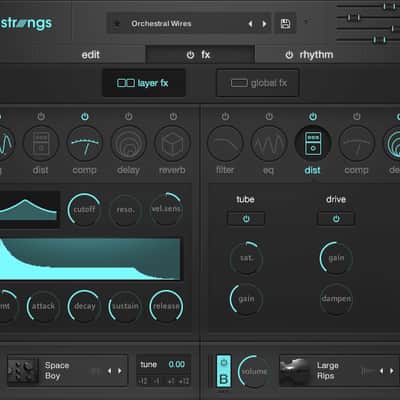Click the drive dampen knob
This screenshot has height=400, width=400.
point(336,299)
